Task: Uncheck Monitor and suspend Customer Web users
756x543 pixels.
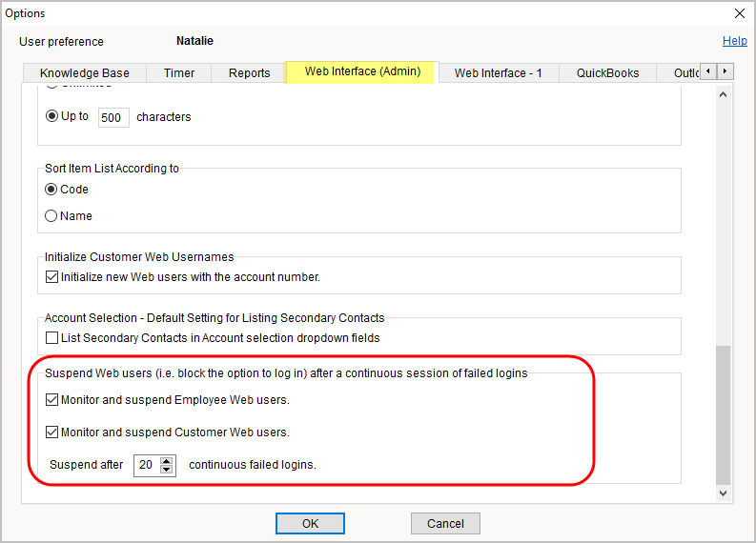Action: pyautogui.click(x=51, y=432)
